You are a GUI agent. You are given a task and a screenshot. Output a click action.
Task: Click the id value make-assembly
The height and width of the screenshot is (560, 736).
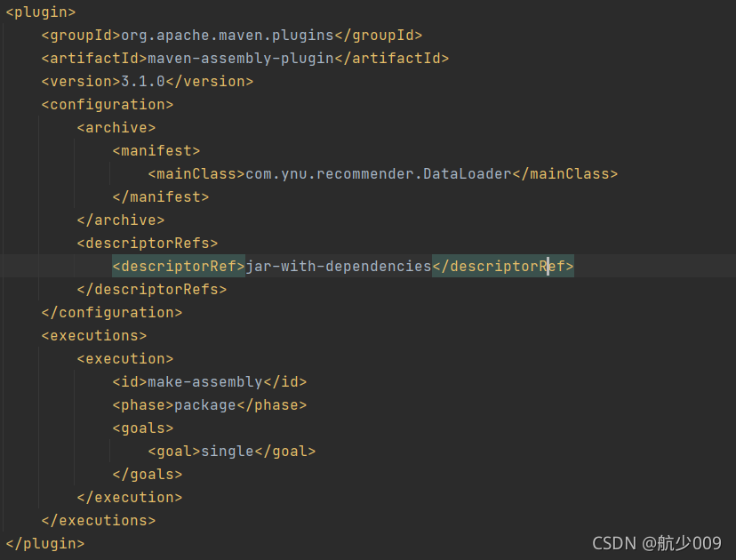click(x=205, y=381)
